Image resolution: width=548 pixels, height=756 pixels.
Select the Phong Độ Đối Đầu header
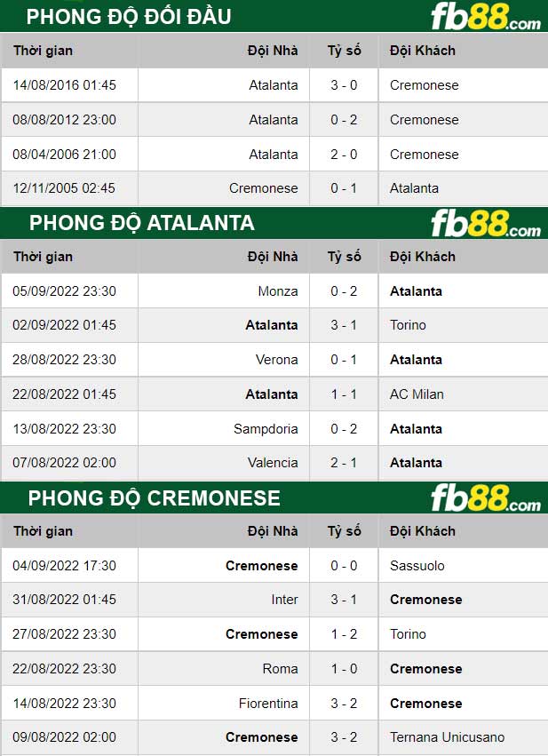129,16
